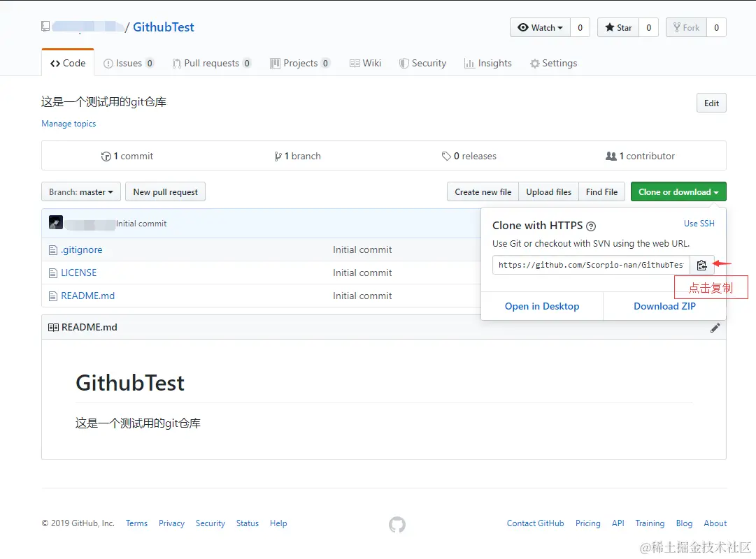Expand the Branch: master dropdown
The image size is (756, 559).
click(81, 191)
